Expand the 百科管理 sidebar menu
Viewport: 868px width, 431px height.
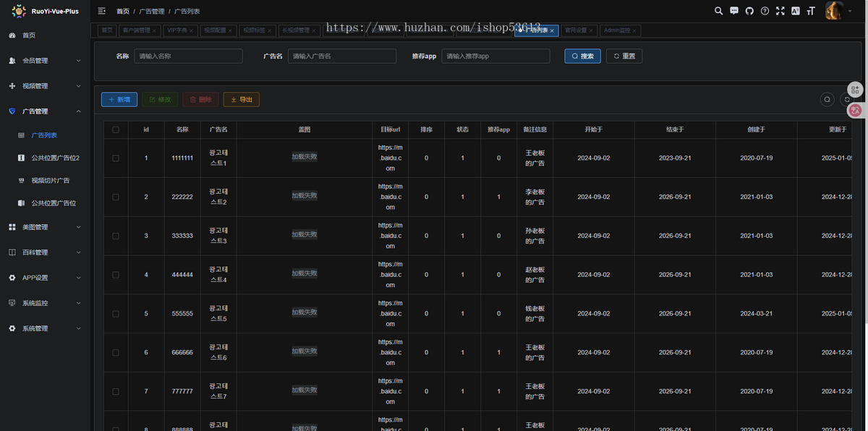[x=45, y=252]
